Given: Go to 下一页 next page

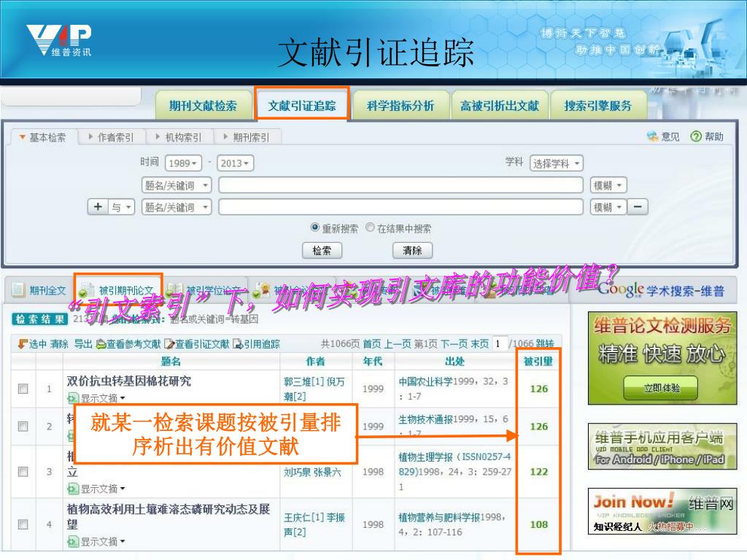Looking at the screenshot, I should coord(454,344).
